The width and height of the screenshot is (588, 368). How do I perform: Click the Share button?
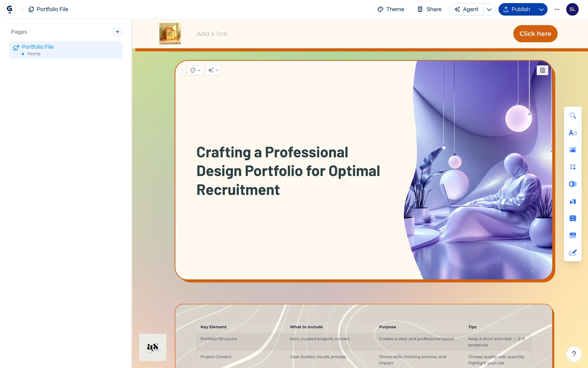coord(429,9)
